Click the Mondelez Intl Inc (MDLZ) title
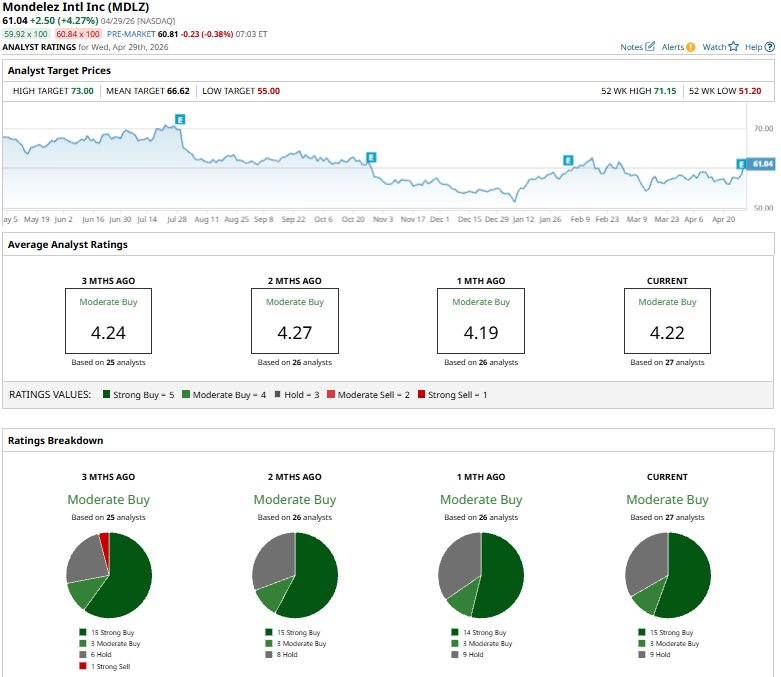The image size is (781, 677). point(76,7)
